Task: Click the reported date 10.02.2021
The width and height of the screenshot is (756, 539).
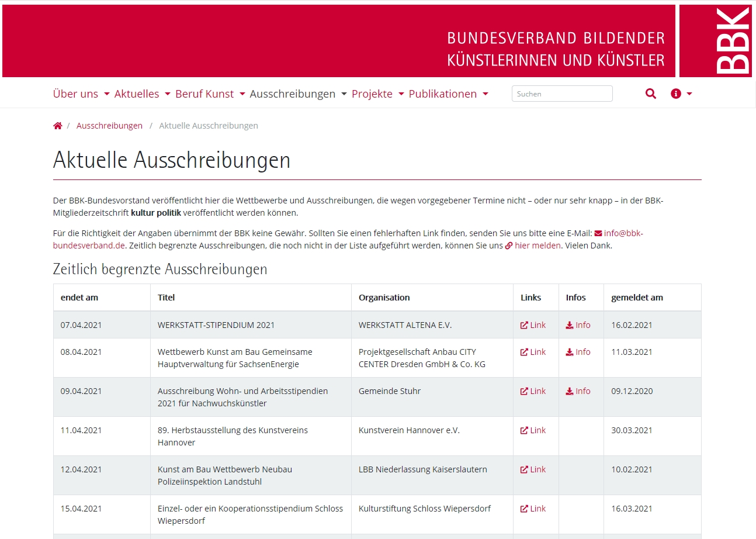Action: 632,469
